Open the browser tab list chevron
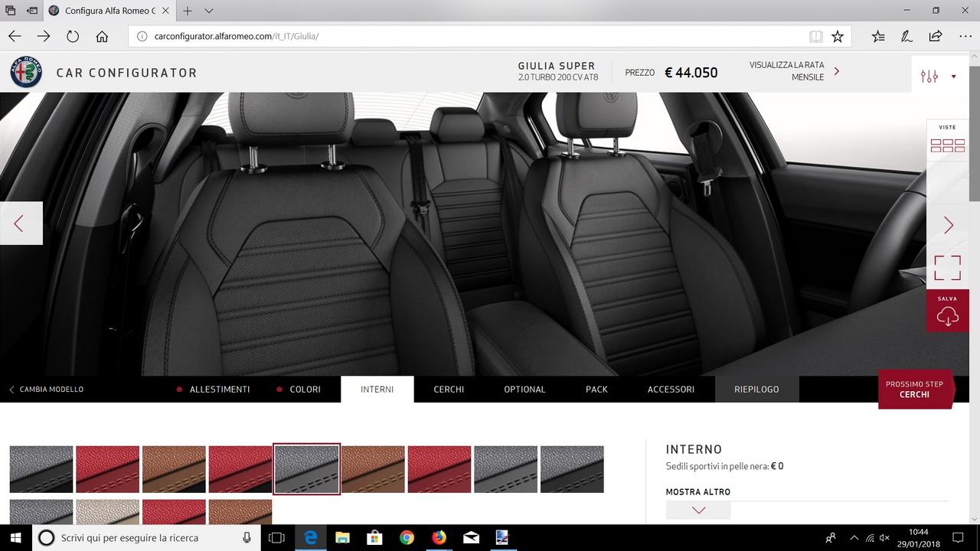This screenshot has width=980, height=551. click(x=209, y=11)
